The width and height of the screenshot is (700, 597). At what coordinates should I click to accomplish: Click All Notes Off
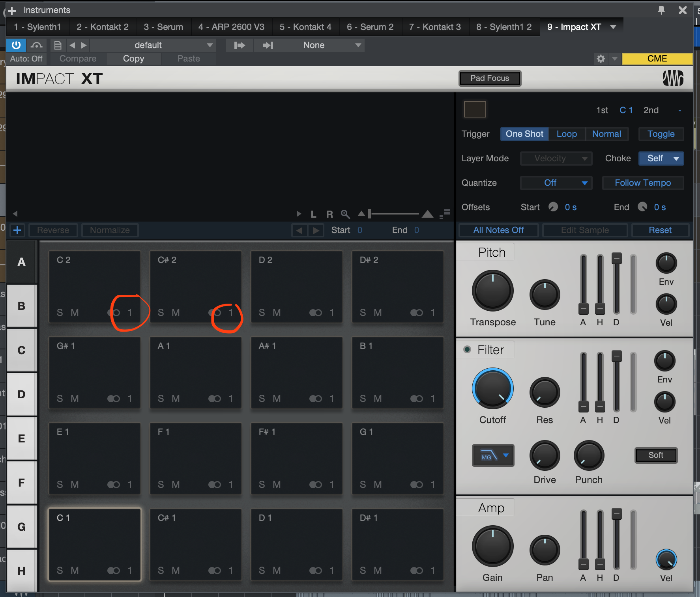(498, 230)
